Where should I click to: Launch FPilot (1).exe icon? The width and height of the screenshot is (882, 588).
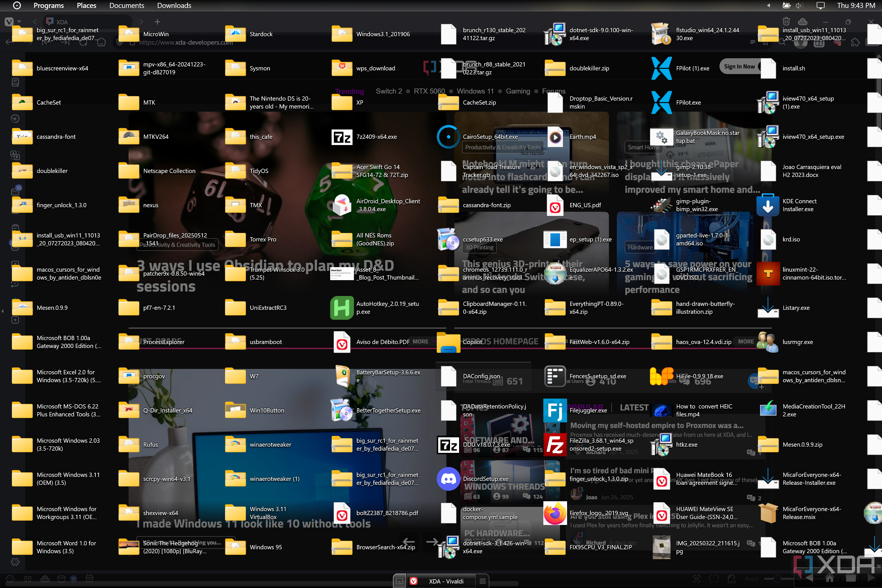pos(661,68)
